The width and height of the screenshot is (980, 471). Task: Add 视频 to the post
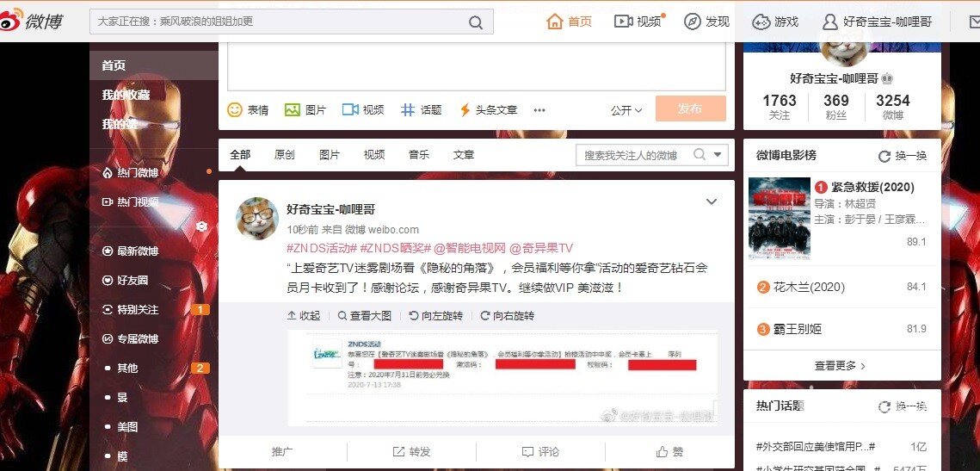click(x=363, y=110)
